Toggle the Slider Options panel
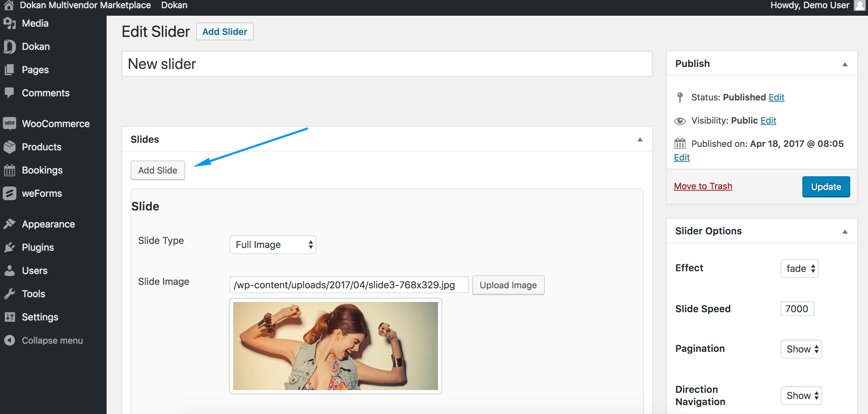 click(845, 231)
